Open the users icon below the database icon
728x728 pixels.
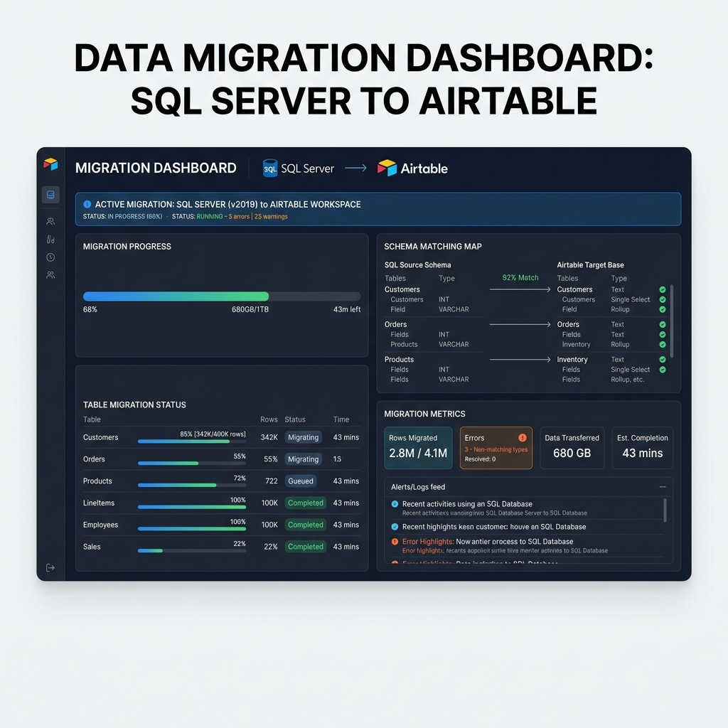click(x=50, y=222)
